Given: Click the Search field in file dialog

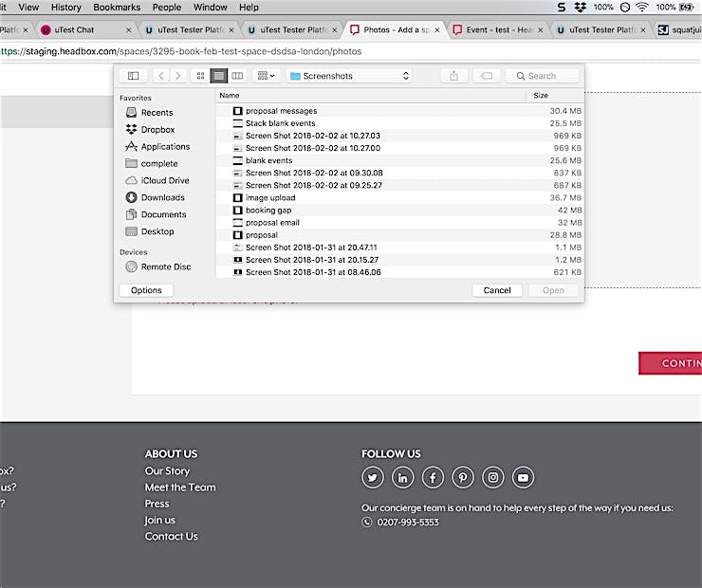Looking at the screenshot, I should point(542,76).
